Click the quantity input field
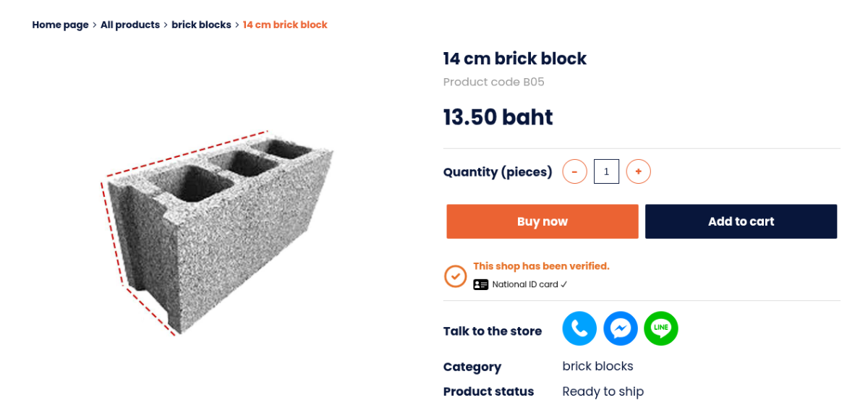Image resolution: width=868 pixels, height=408 pixels. (606, 171)
